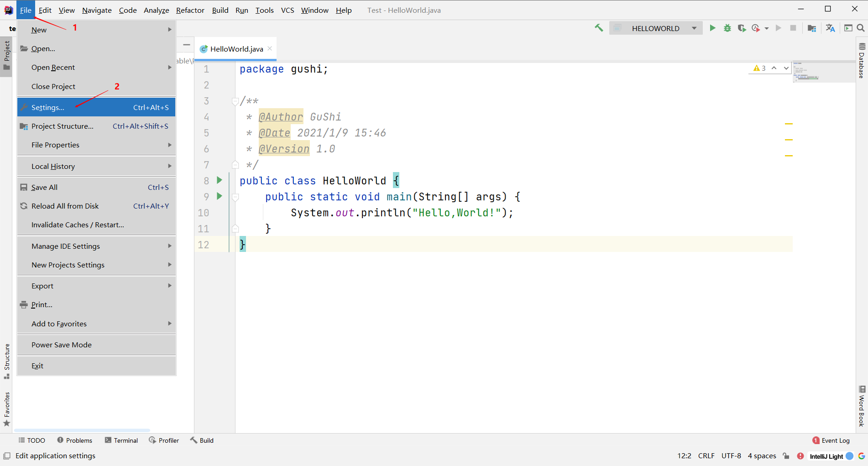Image resolution: width=868 pixels, height=466 pixels.
Task: Click the run gutter icon beside line 9
Action: 220,196
